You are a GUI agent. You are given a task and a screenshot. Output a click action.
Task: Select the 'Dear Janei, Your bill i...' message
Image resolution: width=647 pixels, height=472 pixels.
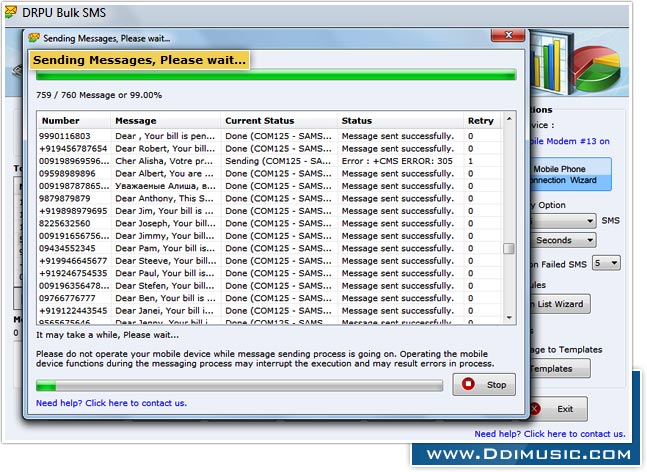[x=165, y=311]
